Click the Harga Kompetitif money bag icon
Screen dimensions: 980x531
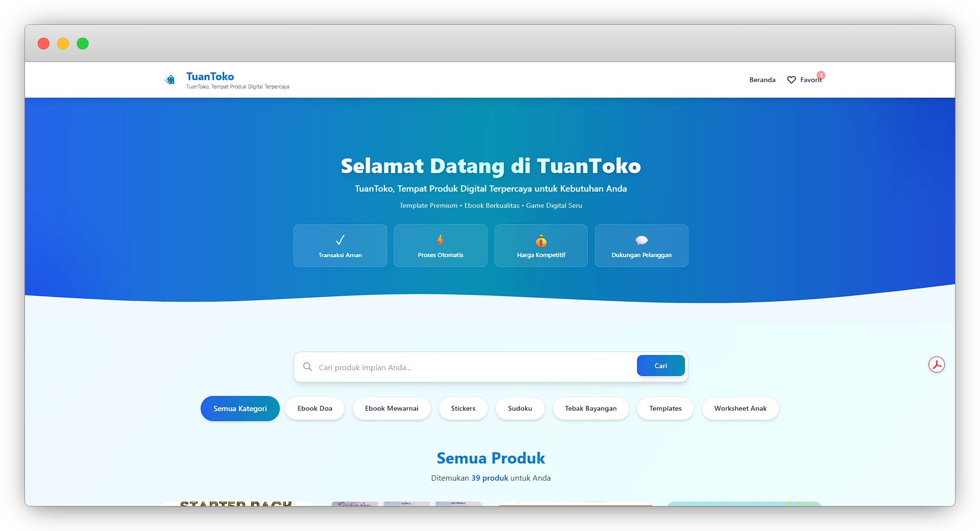[x=541, y=240]
